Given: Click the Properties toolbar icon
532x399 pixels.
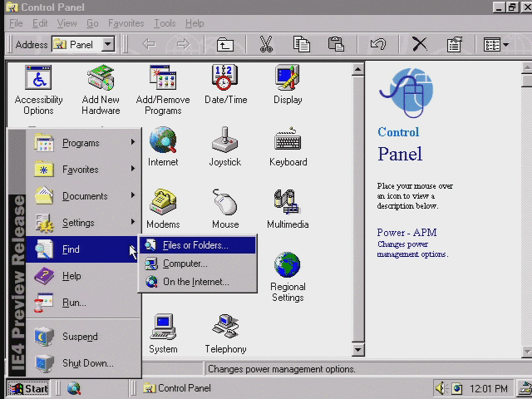Looking at the screenshot, I should pyautogui.click(x=455, y=44).
